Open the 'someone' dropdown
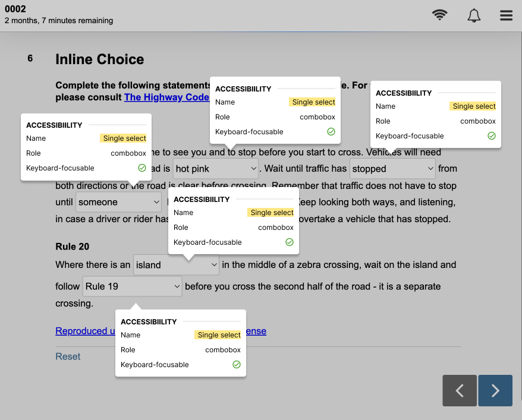This screenshot has width=522, height=420. [x=118, y=202]
